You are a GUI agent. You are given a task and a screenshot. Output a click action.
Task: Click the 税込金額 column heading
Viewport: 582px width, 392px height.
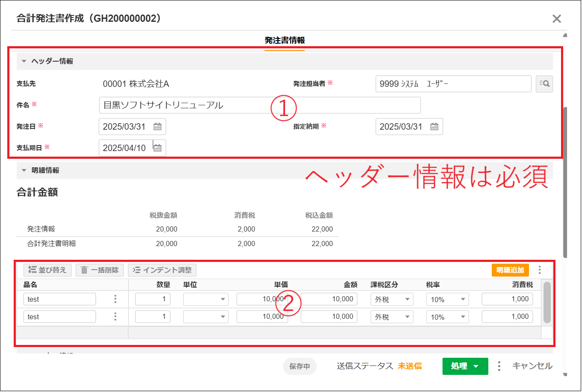pos(319,215)
